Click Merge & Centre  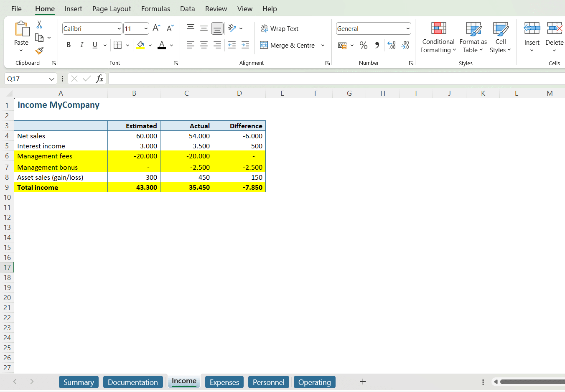(292, 45)
